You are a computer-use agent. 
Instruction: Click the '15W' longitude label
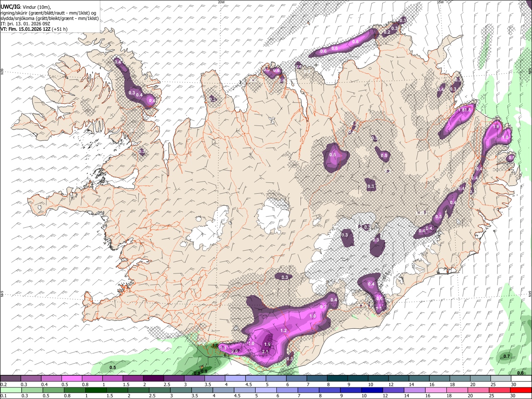[440, 2]
